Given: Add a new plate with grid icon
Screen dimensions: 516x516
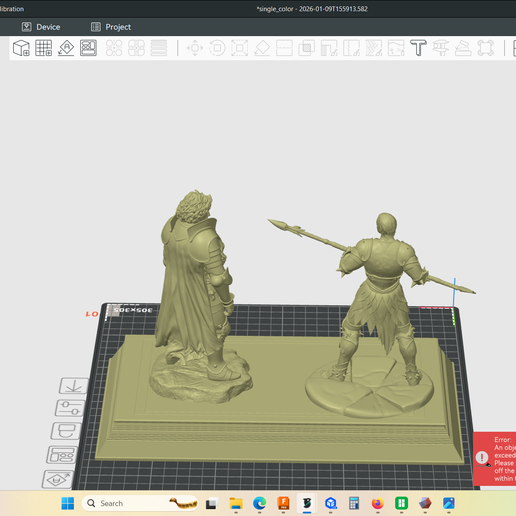Looking at the screenshot, I should [44, 48].
